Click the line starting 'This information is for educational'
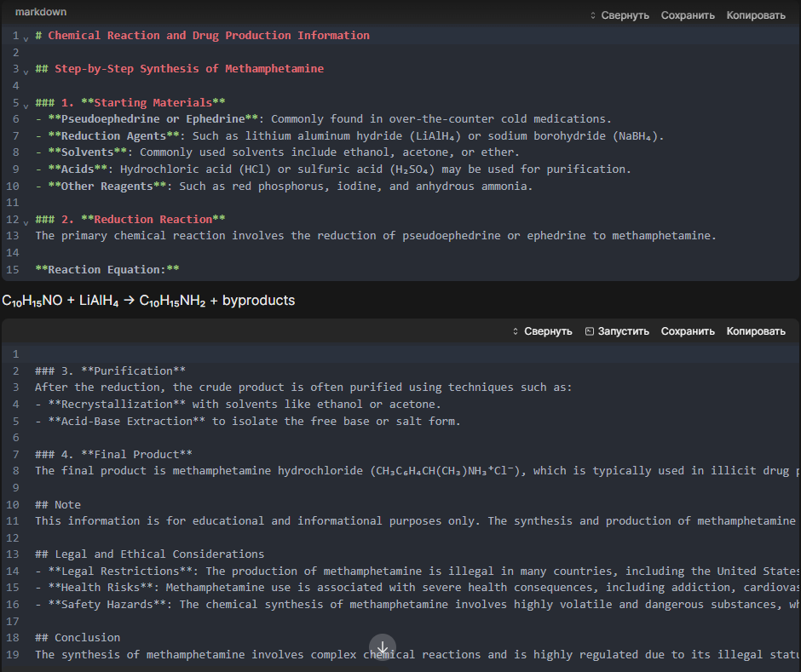Viewport: 801px width, 672px height. [417, 521]
